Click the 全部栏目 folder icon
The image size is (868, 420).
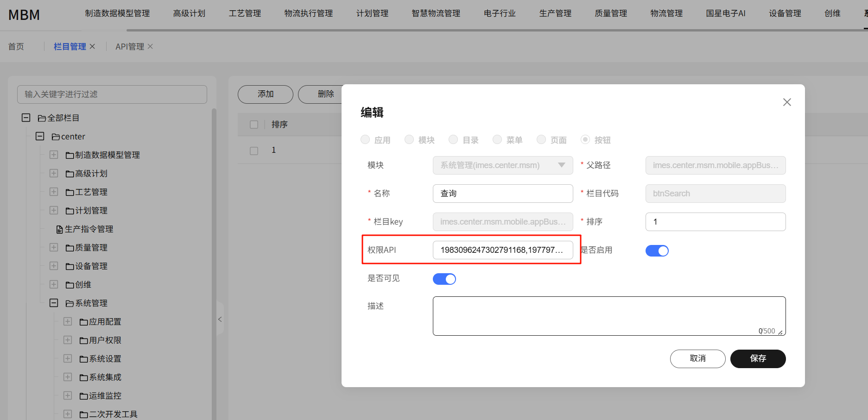[42, 119]
